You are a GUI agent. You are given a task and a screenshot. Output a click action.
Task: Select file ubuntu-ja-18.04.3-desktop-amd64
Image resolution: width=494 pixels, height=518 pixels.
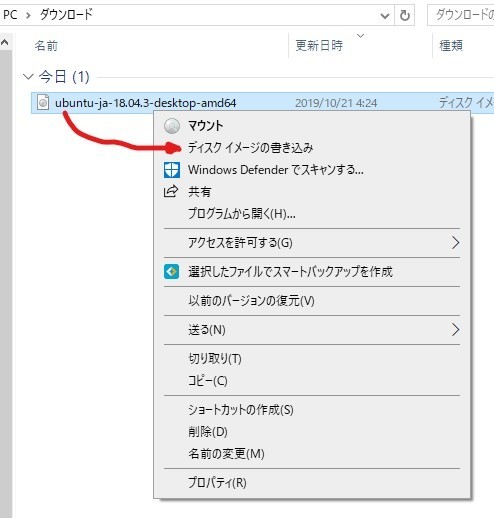[x=145, y=103]
